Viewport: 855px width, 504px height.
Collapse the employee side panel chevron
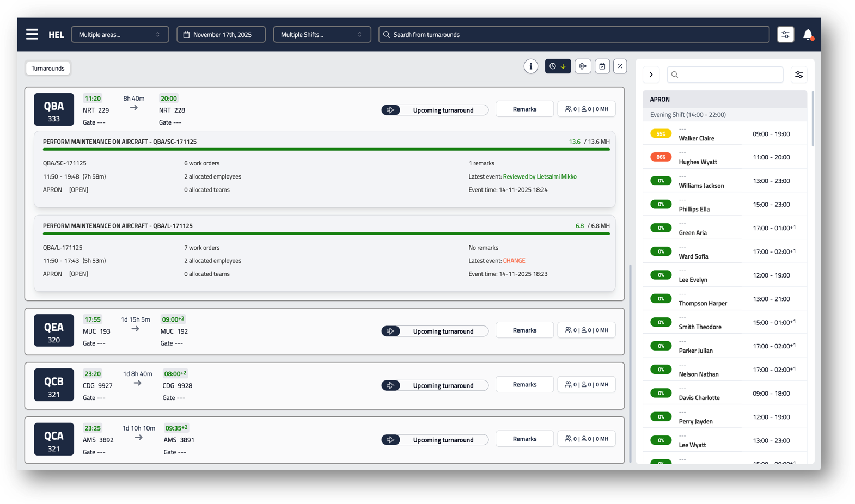pos(651,75)
